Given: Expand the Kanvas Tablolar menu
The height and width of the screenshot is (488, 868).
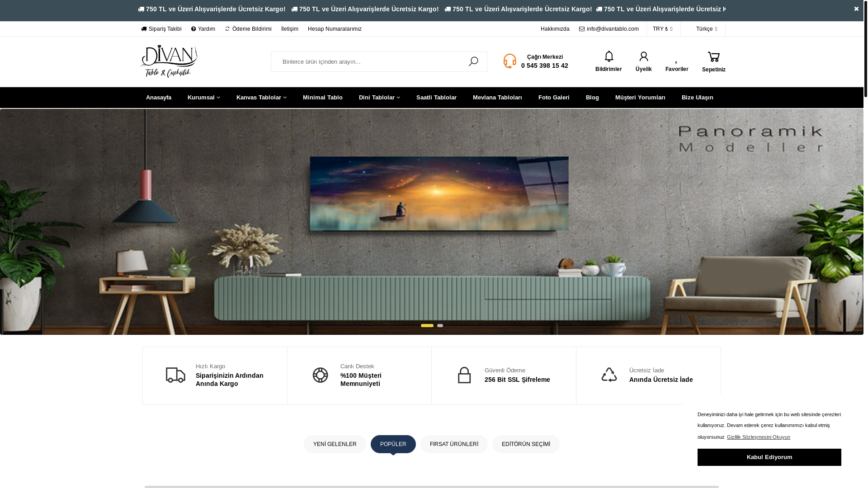Looking at the screenshot, I should point(261,98).
